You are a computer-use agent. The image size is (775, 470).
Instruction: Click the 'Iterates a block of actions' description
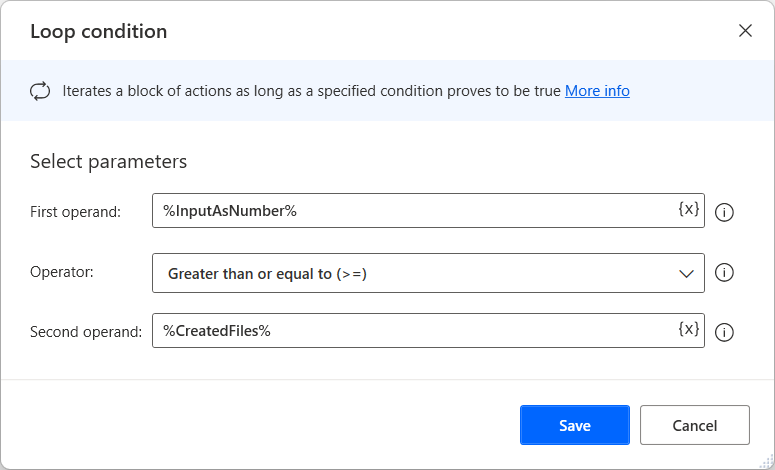point(310,91)
